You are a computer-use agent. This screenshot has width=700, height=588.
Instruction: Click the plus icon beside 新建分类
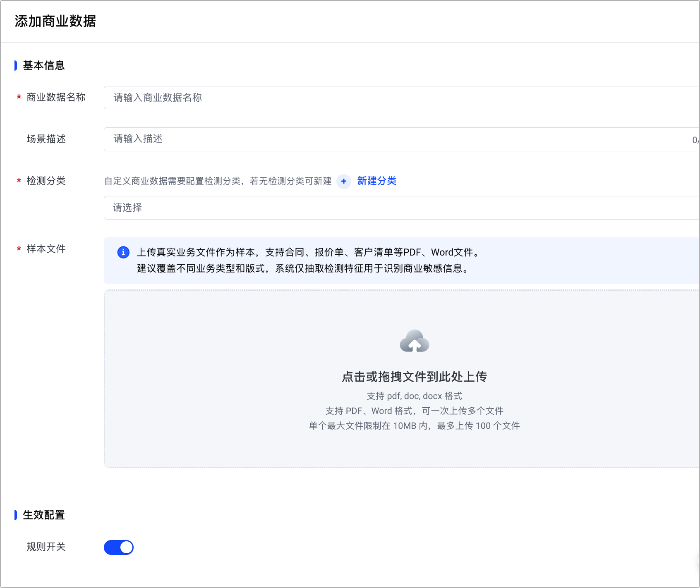tap(344, 181)
